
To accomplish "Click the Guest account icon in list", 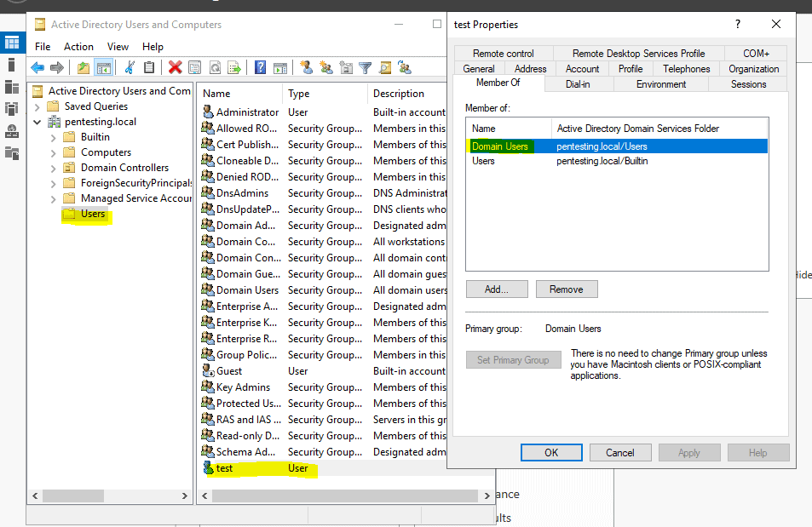I will click(x=208, y=370).
